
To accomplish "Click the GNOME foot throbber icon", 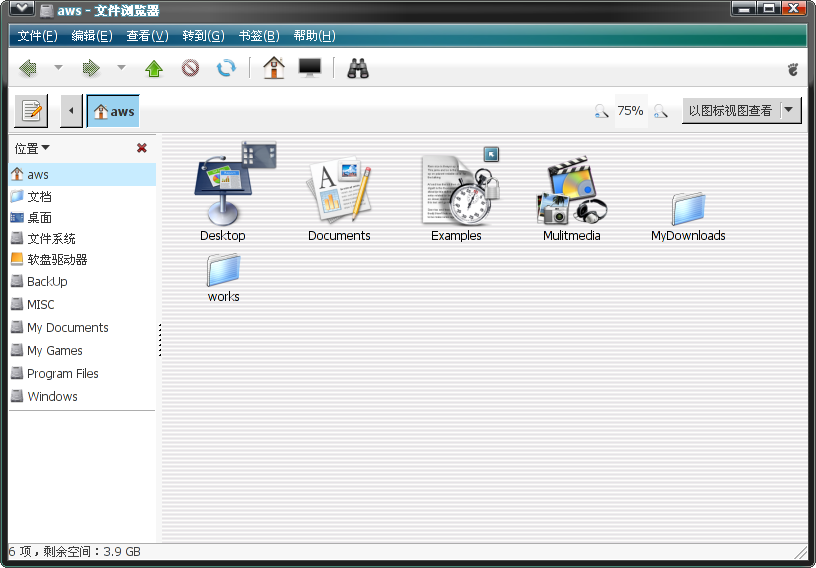I will click(x=793, y=69).
